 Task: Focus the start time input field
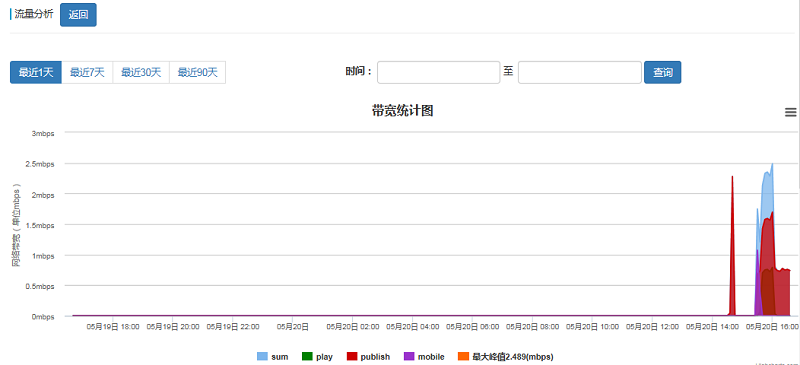click(439, 72)
